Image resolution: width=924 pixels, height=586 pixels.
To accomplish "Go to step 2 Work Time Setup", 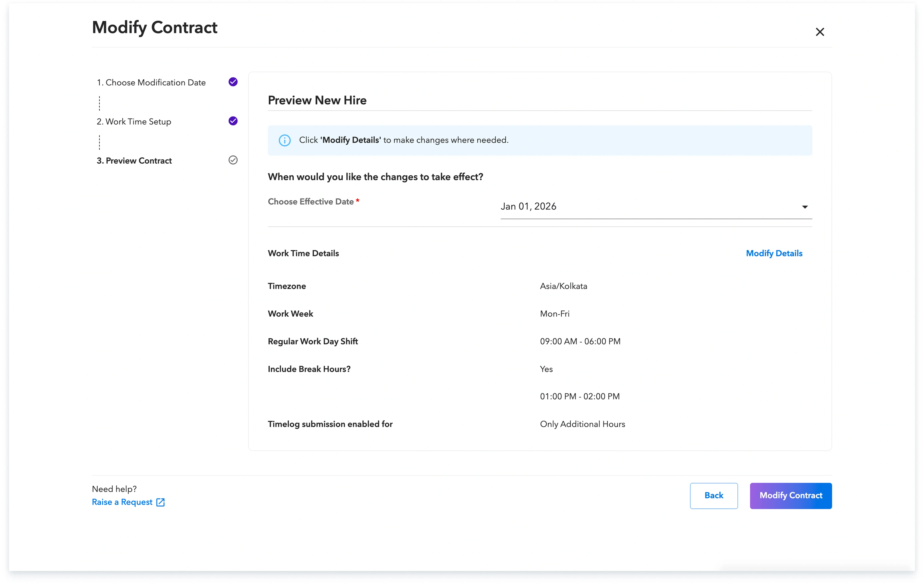I will pyautogui.click(x=134, y=122).
